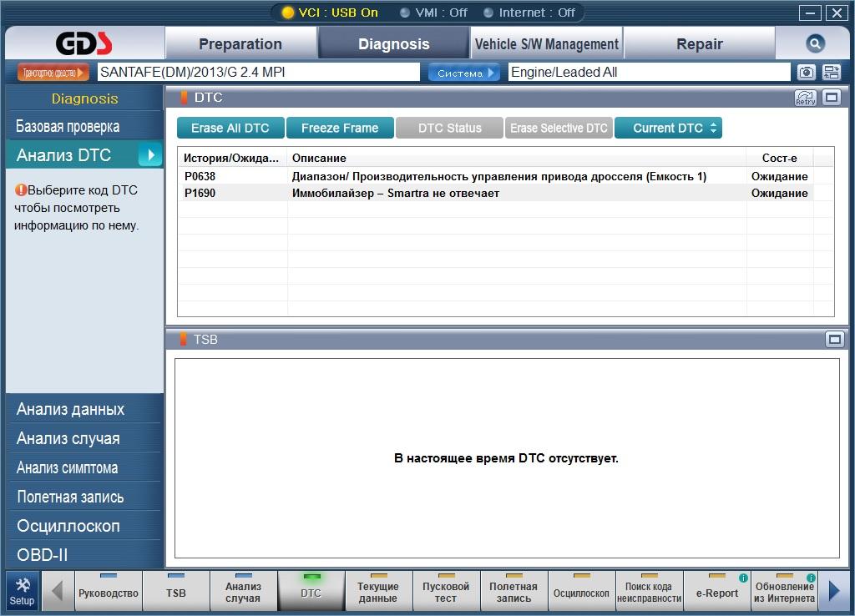Click the right scroll arrow in bottom toolbar

tap(834, 592)
